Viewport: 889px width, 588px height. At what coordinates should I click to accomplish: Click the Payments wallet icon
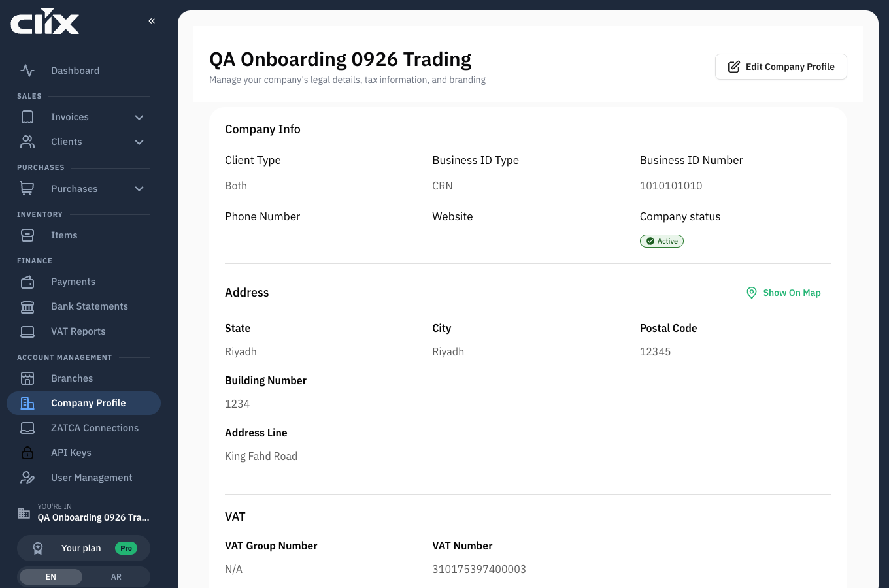click(27, 282)
